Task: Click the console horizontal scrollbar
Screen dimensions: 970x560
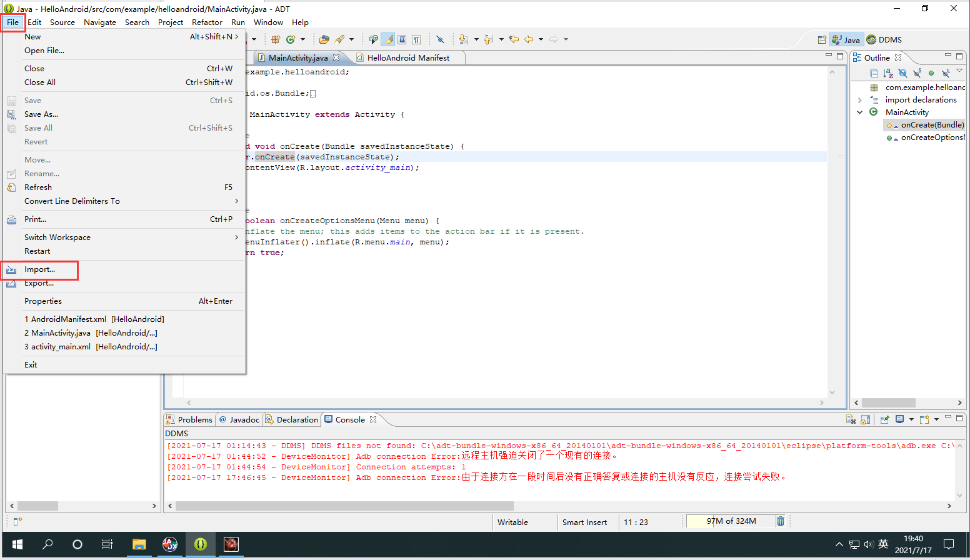Action: pos(344,506)
